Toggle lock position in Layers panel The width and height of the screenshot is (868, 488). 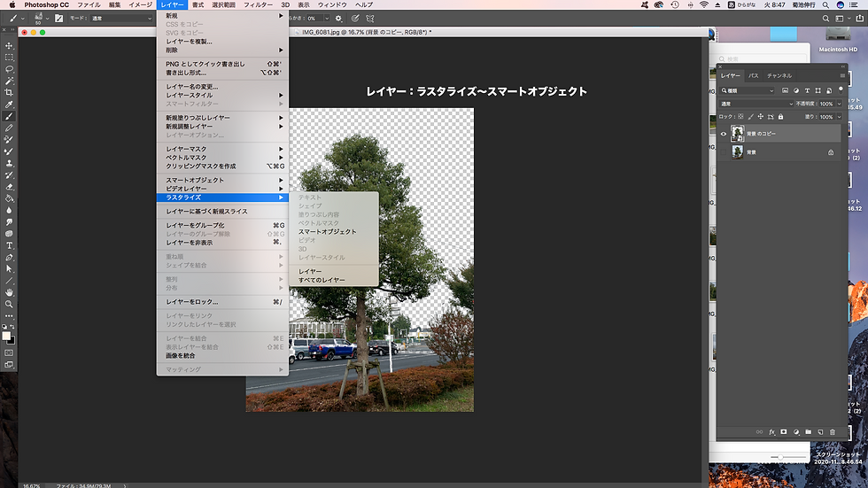[x=761, y=117]
